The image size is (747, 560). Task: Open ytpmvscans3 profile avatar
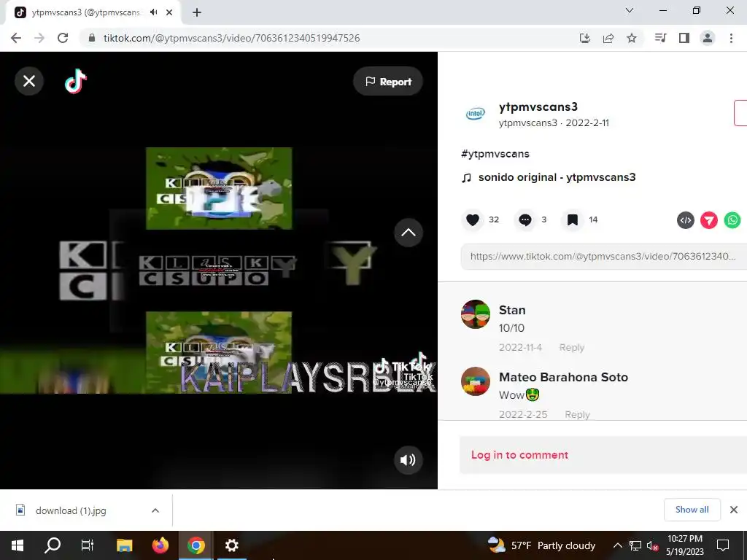pos(475,114)
